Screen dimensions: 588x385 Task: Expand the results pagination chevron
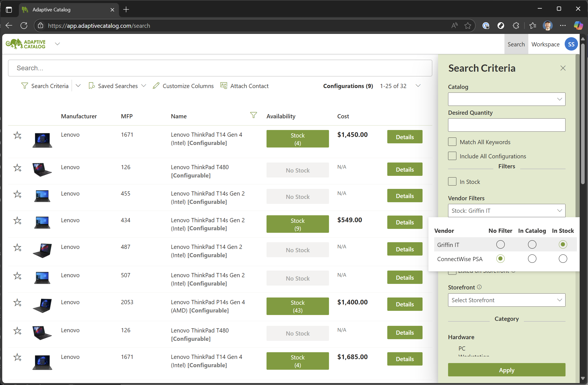(418, 86)
